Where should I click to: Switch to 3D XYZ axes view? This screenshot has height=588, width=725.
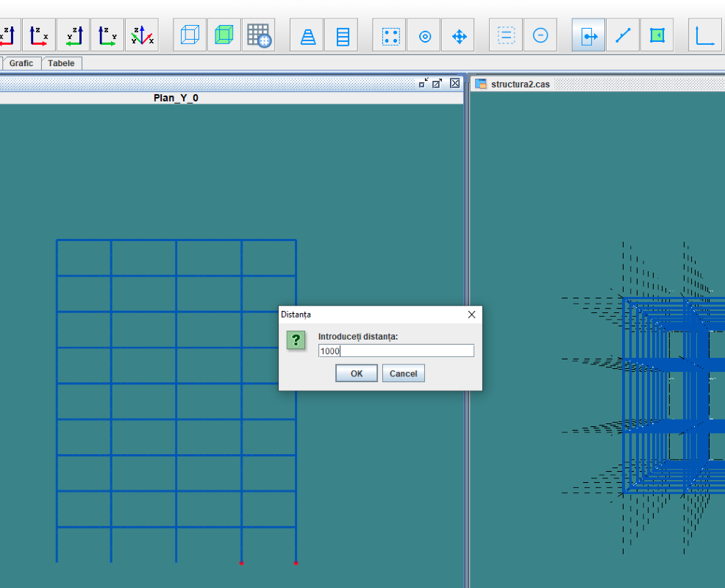coord(141,35)
